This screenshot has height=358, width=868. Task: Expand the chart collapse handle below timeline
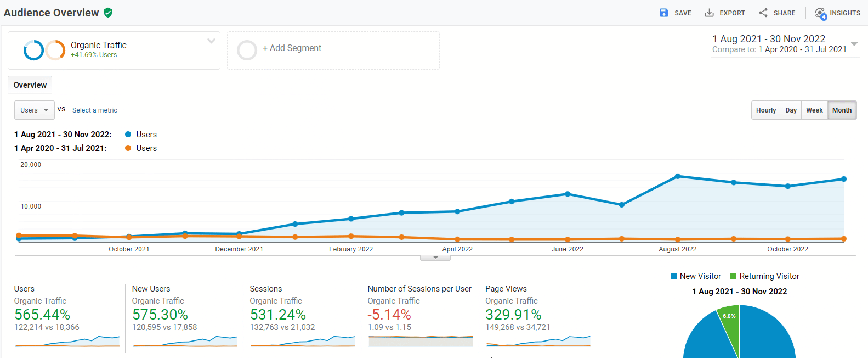[435, 258]
